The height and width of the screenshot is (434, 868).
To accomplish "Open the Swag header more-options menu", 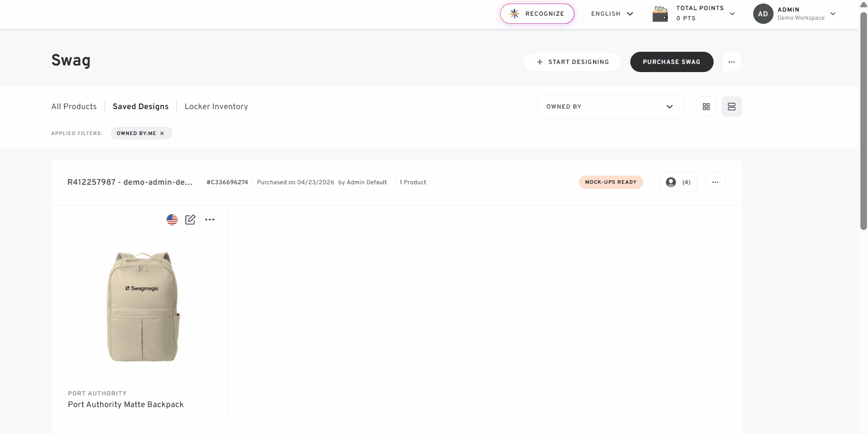I will [x=731, y=62].
